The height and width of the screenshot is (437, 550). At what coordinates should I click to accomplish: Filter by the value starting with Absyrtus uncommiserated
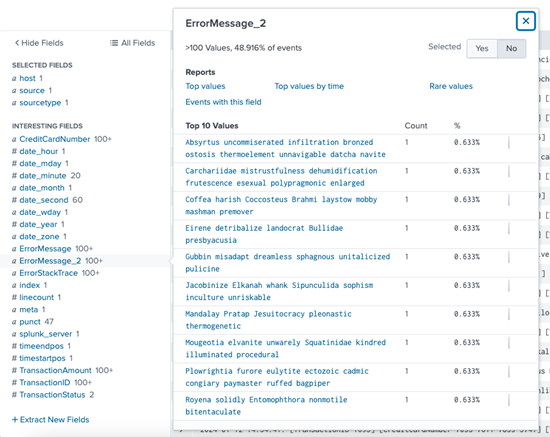pyautogui.click(x=285, y=148)
